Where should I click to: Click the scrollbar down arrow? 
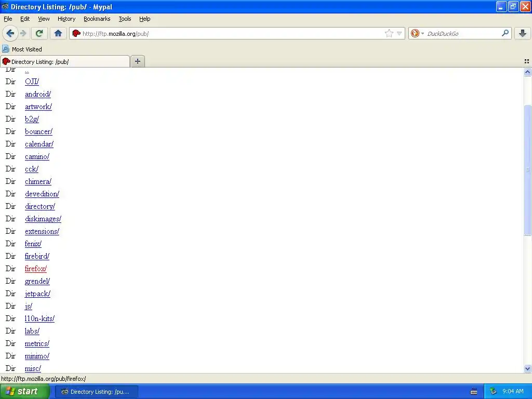click(527, 368)
